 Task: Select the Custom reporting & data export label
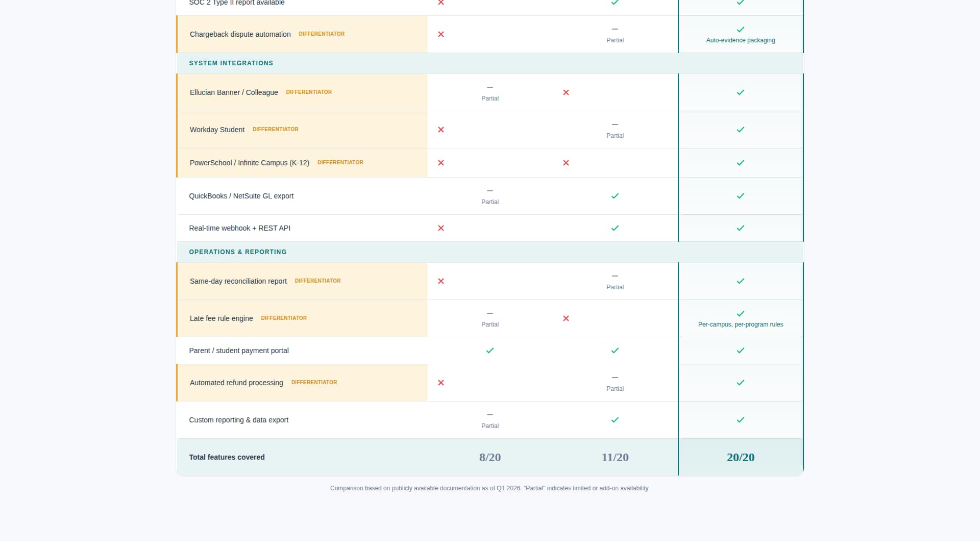pos(239,420)
